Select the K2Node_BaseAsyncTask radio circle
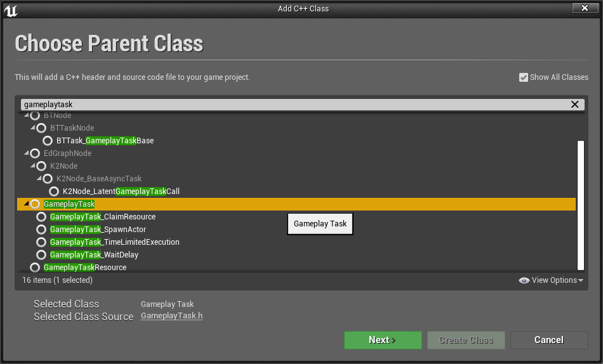 click(x=48, y=179)
